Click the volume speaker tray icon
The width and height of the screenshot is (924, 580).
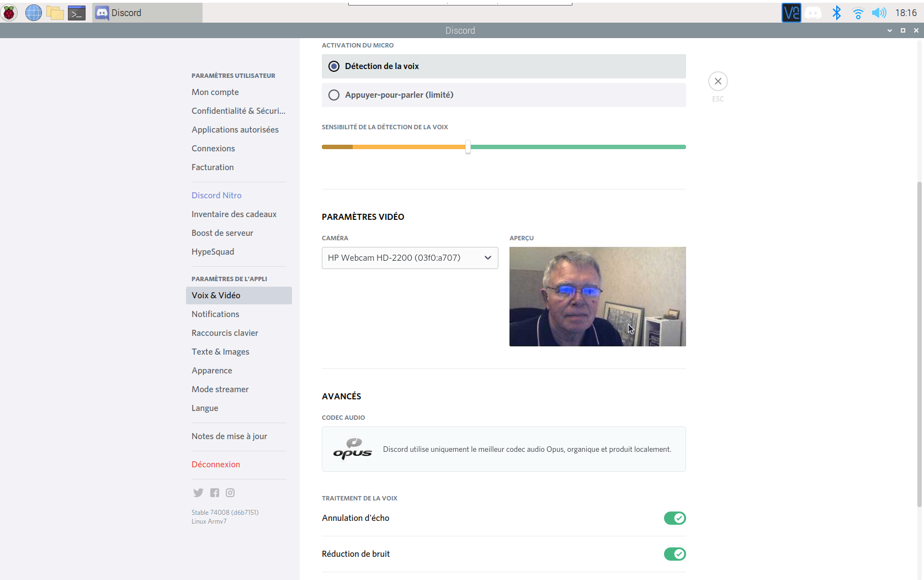tap(879, 13)
